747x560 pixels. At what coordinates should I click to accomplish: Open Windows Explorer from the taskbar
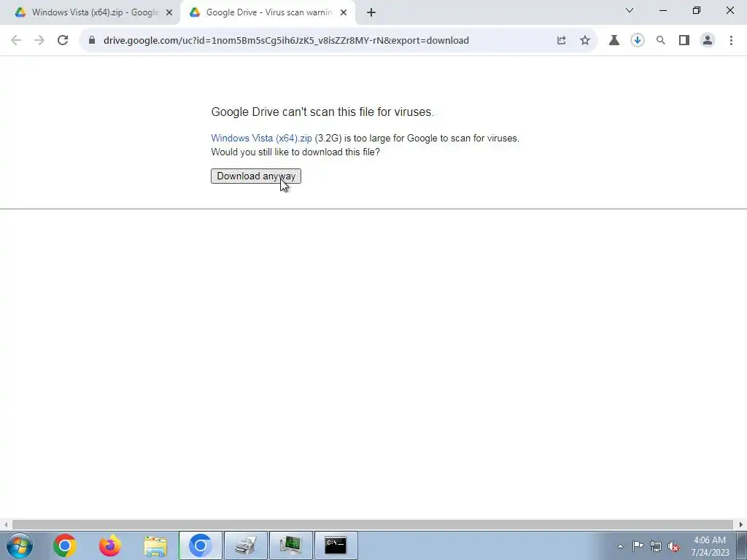click(x=155, y=545)
